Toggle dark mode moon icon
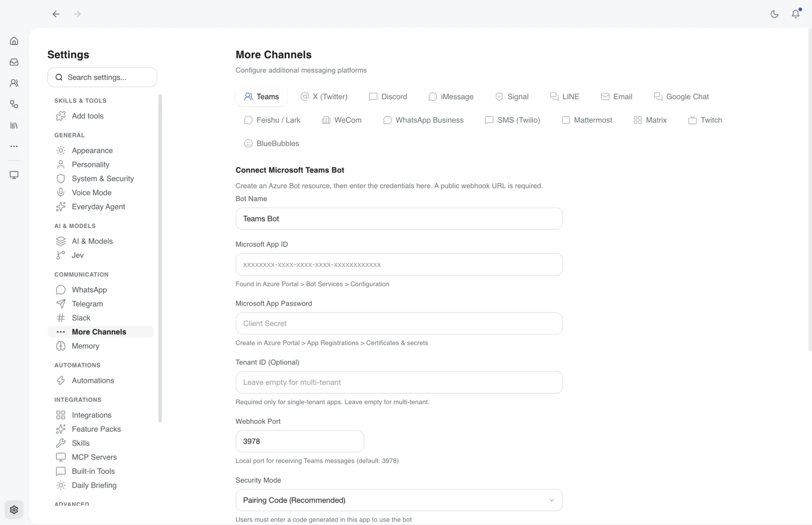 (x=774, y=14)
